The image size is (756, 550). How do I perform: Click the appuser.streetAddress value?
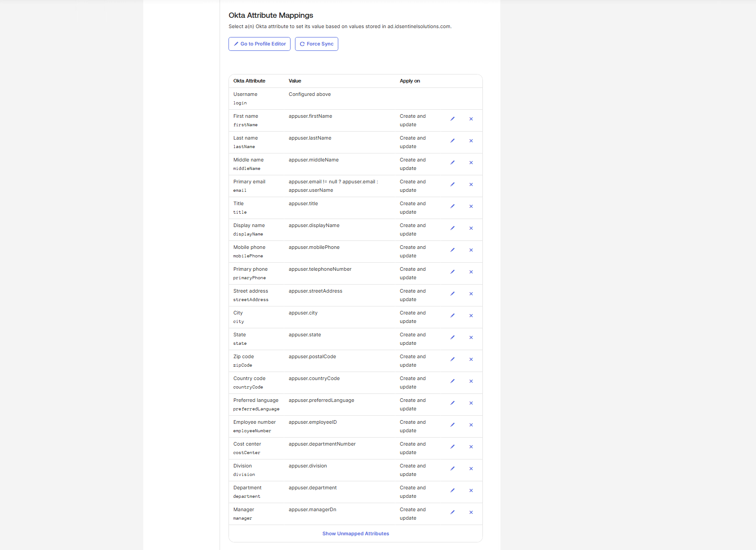tap(315, 291)
